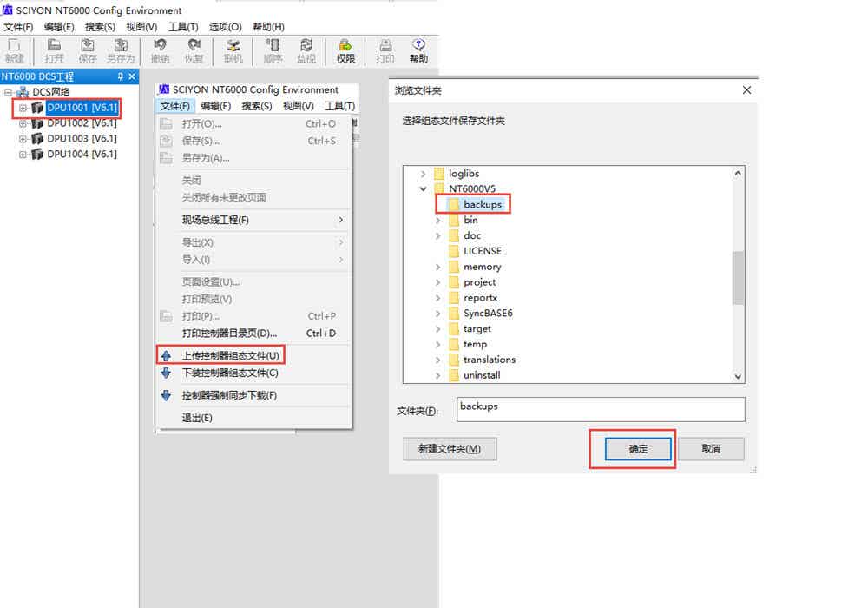Choose 打印控制器目录页(D)... menu entry
The width and height of the screenshot is (868, 608).
click(254, 334)
